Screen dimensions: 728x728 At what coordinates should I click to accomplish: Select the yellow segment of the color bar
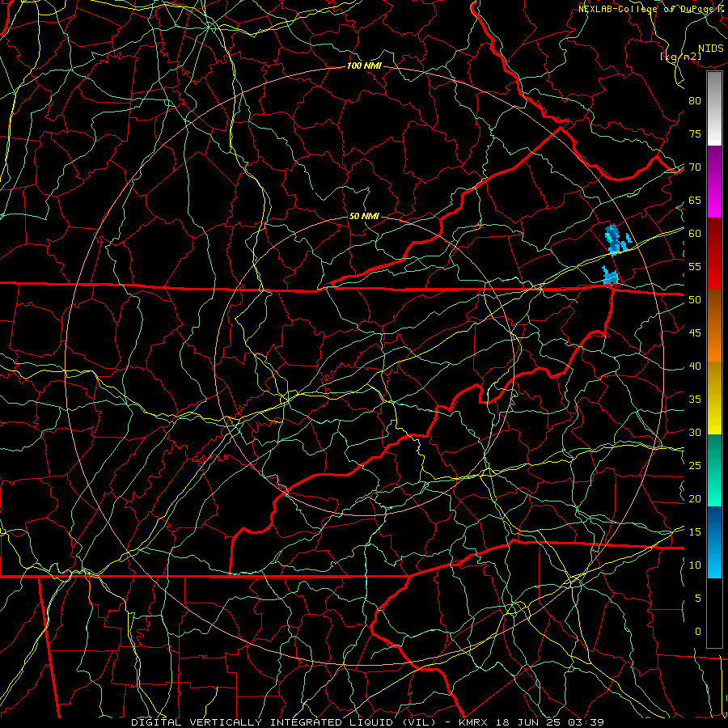[x=714, y=398]
